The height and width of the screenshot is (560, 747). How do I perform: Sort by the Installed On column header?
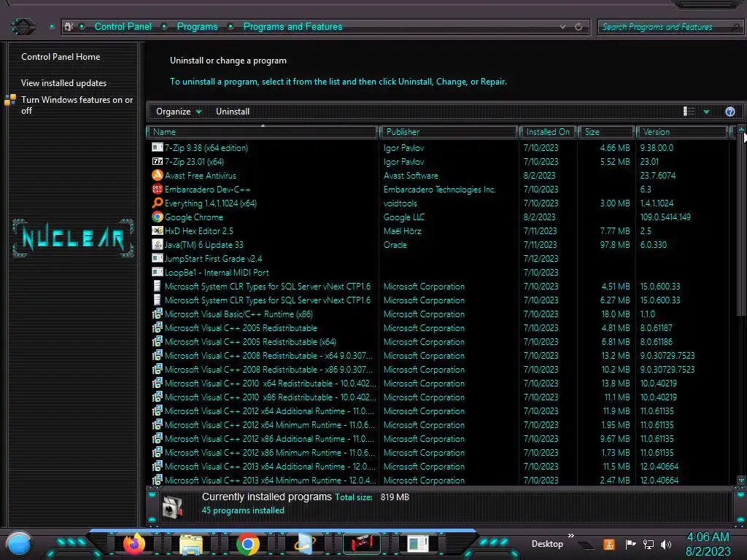(x=548, y=132)
